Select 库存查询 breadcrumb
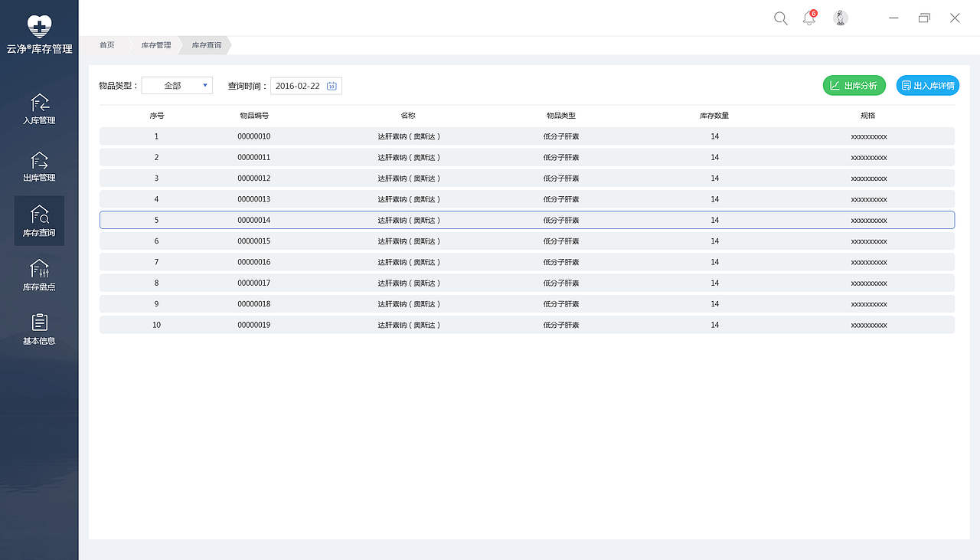The height and width of the screenshot is (560, 980). tap(207, 45)
